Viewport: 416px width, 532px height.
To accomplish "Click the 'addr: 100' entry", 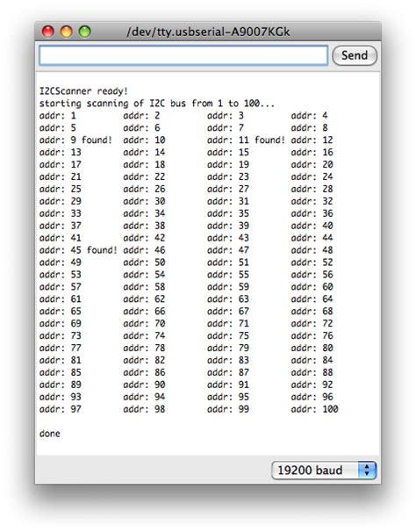I will click(x=314, y=409).
